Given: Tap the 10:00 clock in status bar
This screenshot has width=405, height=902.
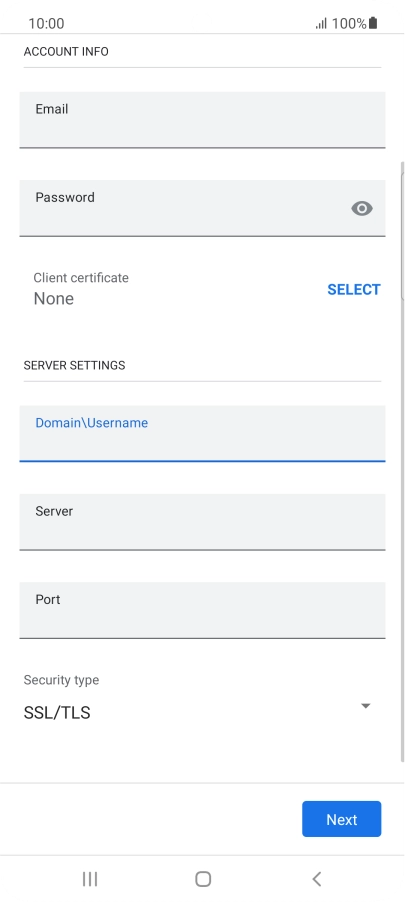Looking at the screenshot, I should (x=46, y=24).
